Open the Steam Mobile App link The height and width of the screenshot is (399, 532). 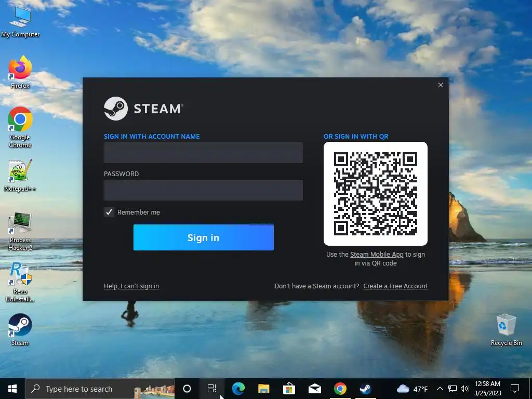(x=377, y=255)
